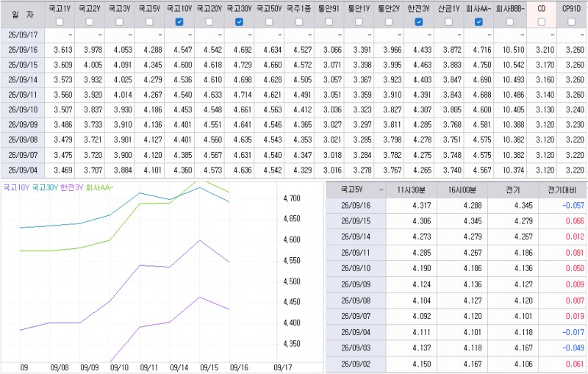Click the 09/17 label on chart date axis

(x=283, y=367)
